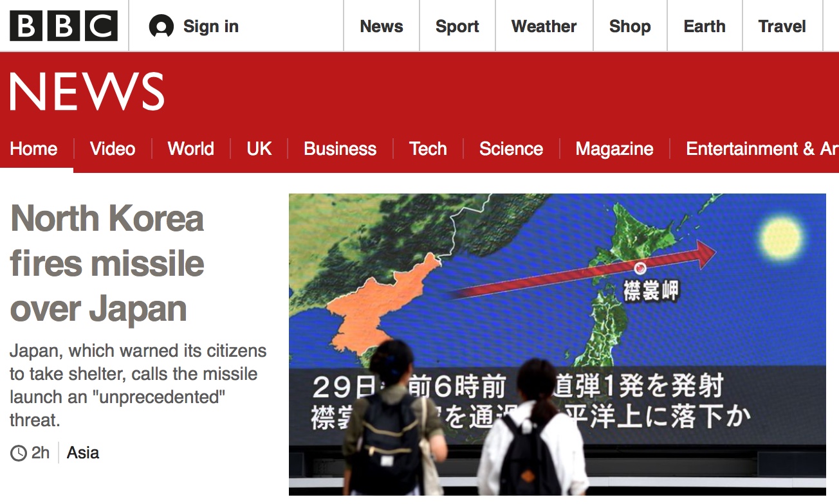Click the missile map story image
Image resolution: width=839 pixels, height=504 pixels.
tap(557, 345)
